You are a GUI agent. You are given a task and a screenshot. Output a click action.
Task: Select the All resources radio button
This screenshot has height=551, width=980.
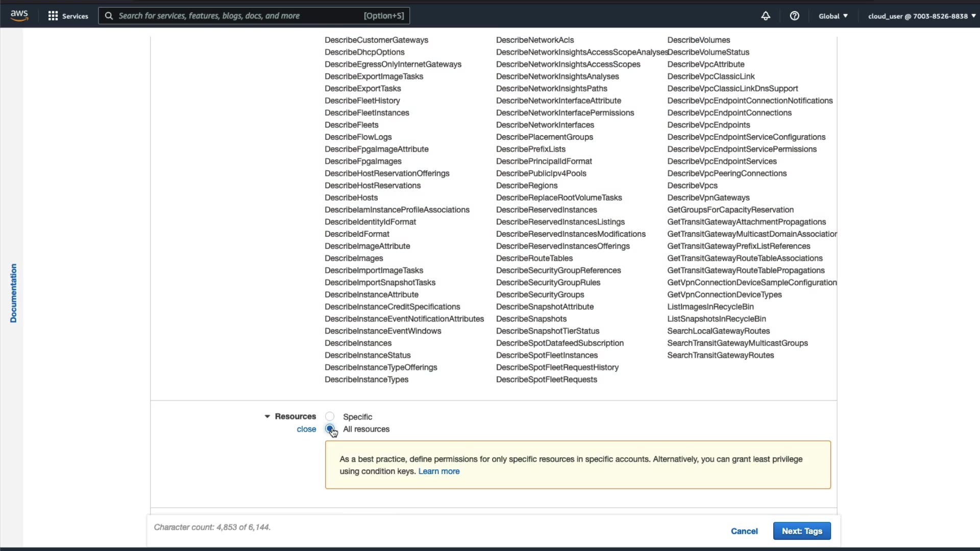coord(330,429)
